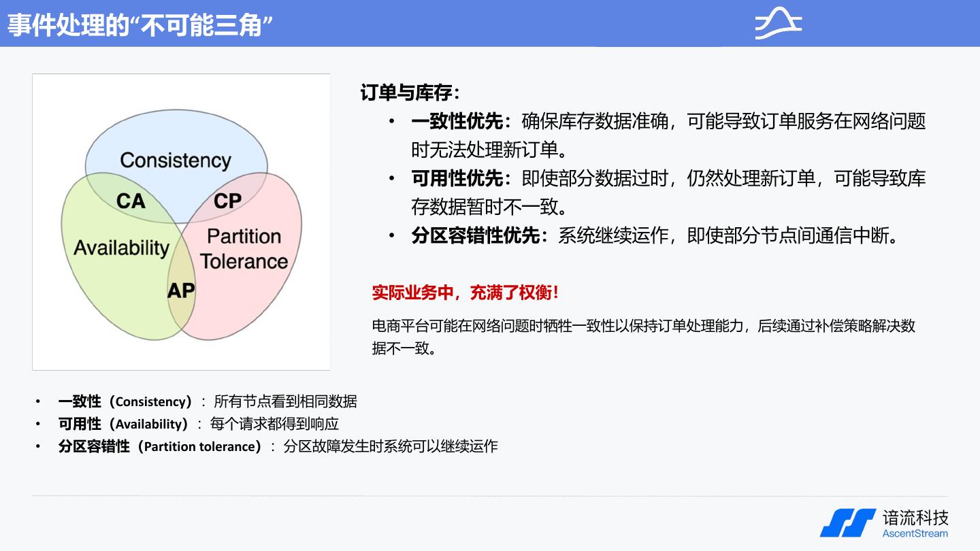The image size is (980, 551).
Task: Select the Availability ellipse label
Action: [x=121, y=248]
